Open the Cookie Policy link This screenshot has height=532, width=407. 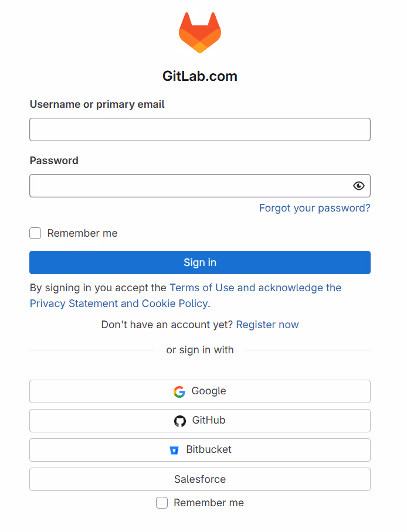point(174,303)
